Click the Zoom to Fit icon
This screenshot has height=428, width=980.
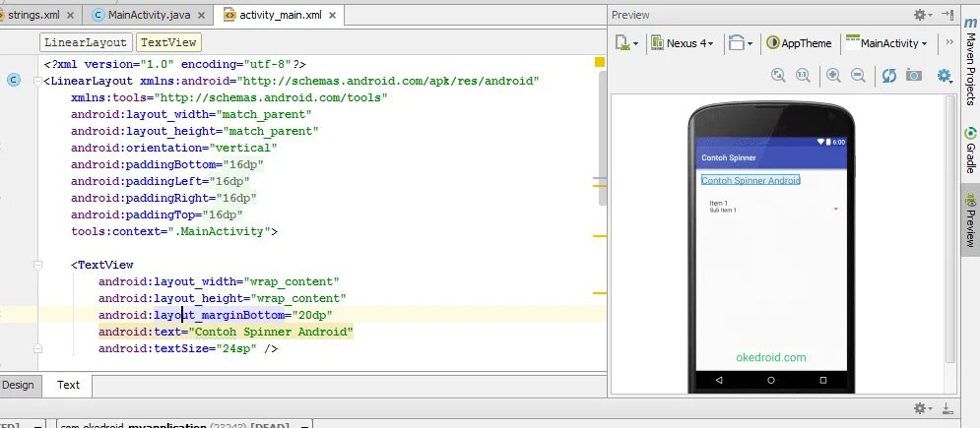pyautogui.click(x=778, y=76)
